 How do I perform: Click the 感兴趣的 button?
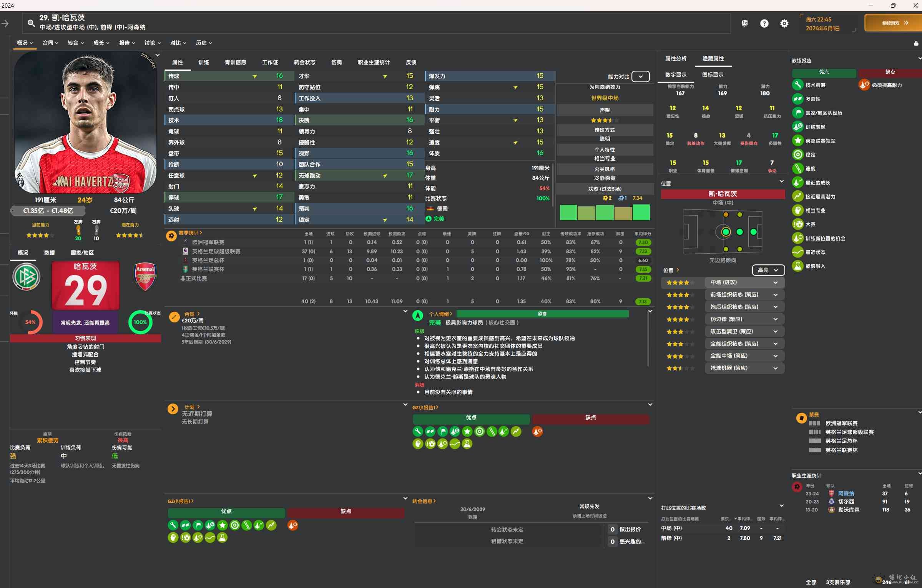click(x=631, y=541)
